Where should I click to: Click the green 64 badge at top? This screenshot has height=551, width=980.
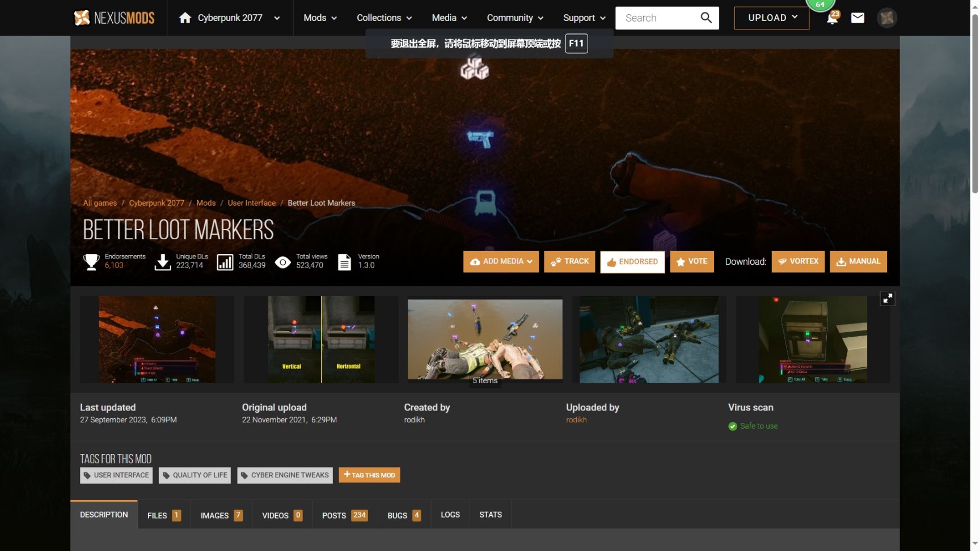(x=820, y=5)
